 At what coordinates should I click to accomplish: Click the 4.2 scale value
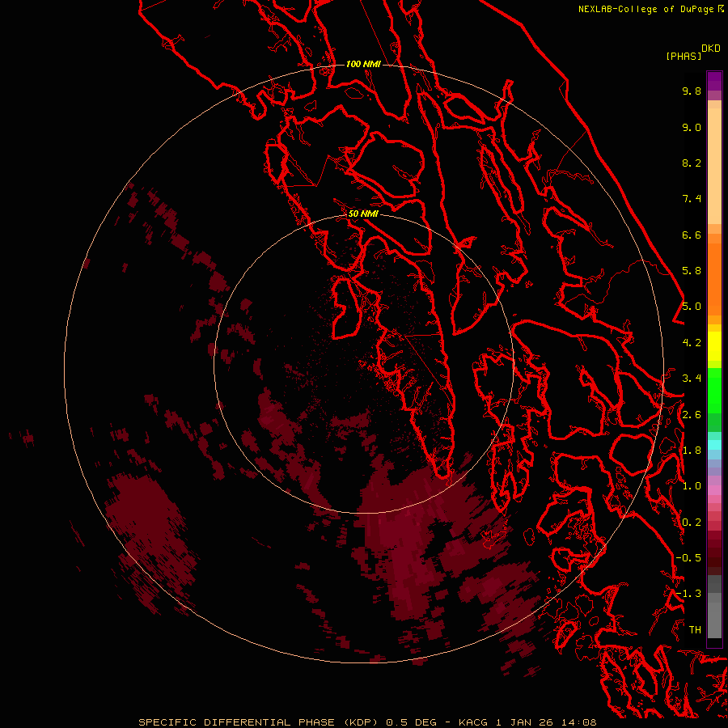[692, 343]
